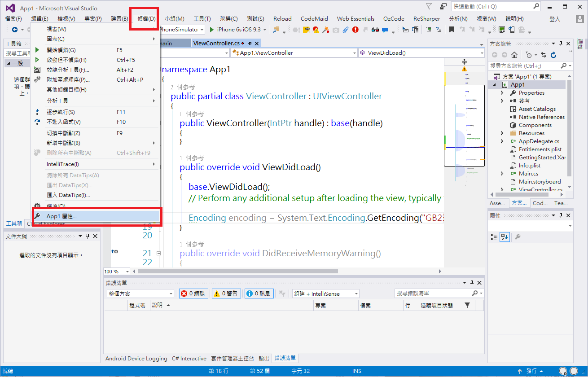Click the navigate backward toolbar icon
588x377 pixels.
click(x=15, y=30)
